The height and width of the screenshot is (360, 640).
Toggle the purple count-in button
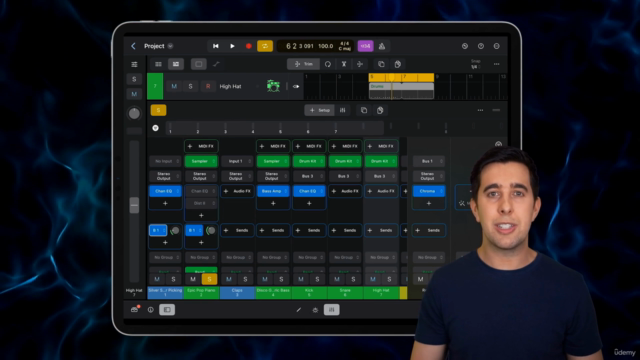[x=365, y=46]
